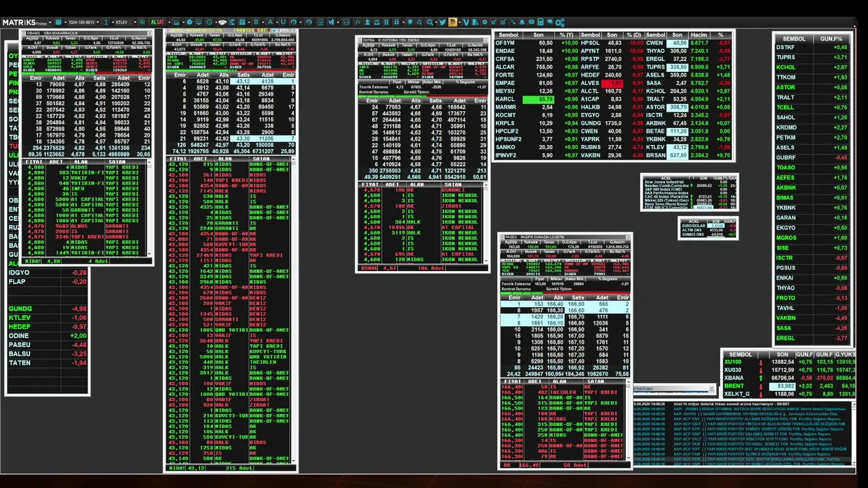The width and height of the screenshot is (868, 488).
Task: Sort by the % (Y) column header
Action: pos(566,35)
